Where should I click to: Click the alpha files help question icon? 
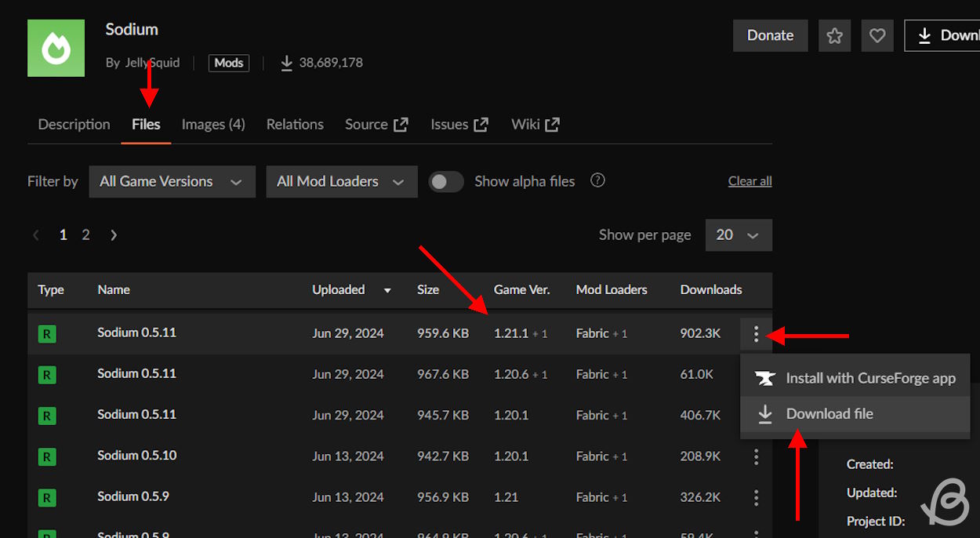[597, 180]
